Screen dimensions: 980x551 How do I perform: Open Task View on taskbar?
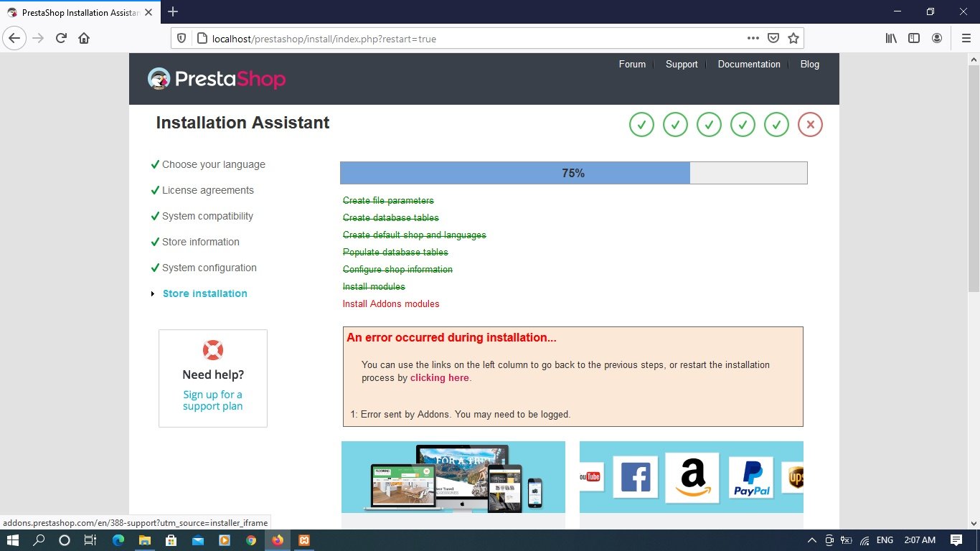coord(90,540)
